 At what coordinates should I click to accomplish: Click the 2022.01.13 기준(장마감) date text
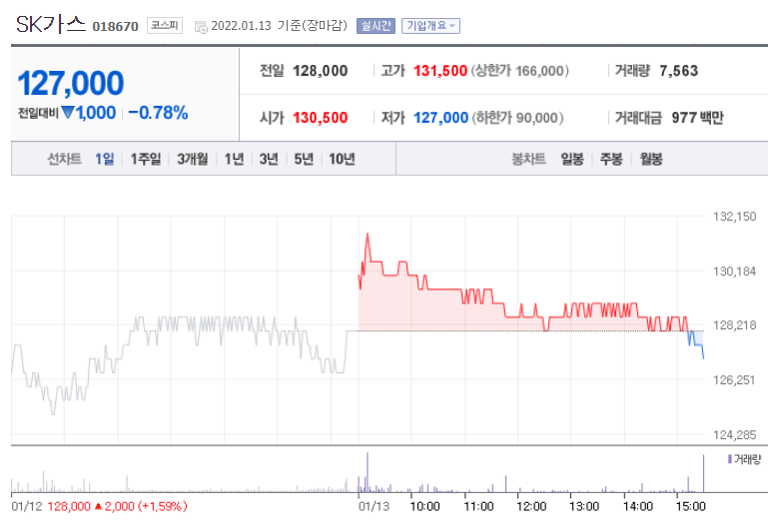tap(279, 25)
